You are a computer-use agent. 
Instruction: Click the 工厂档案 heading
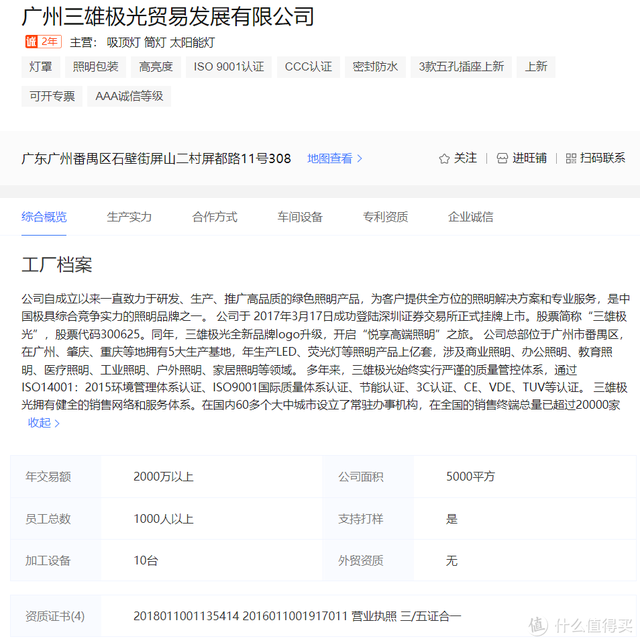[x=57, y=265]
